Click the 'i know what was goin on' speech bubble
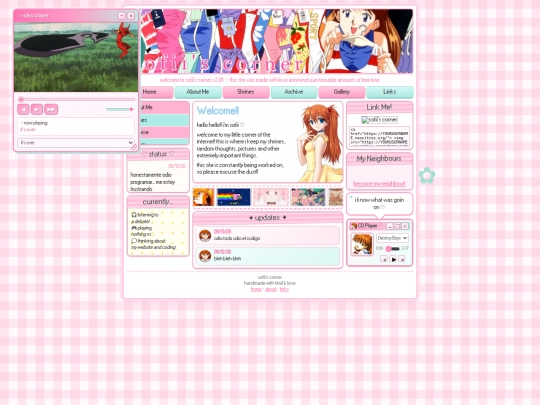The image size is (540, 405). coord(379,204)
